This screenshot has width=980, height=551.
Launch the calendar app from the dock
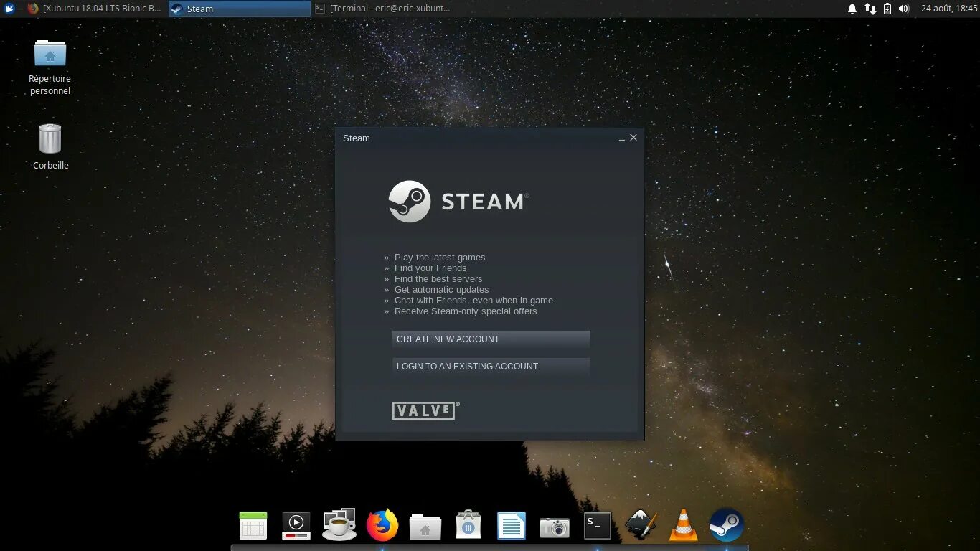tap(253, 526)
